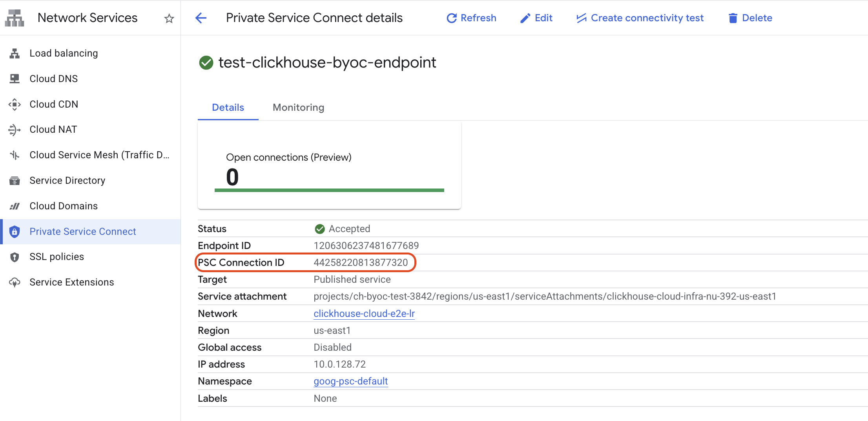Open the clickhouse-cloud-e2e-lr network link
Image resolution: width=868 pixels, height=421 pixels.
[x=363, y=313]
